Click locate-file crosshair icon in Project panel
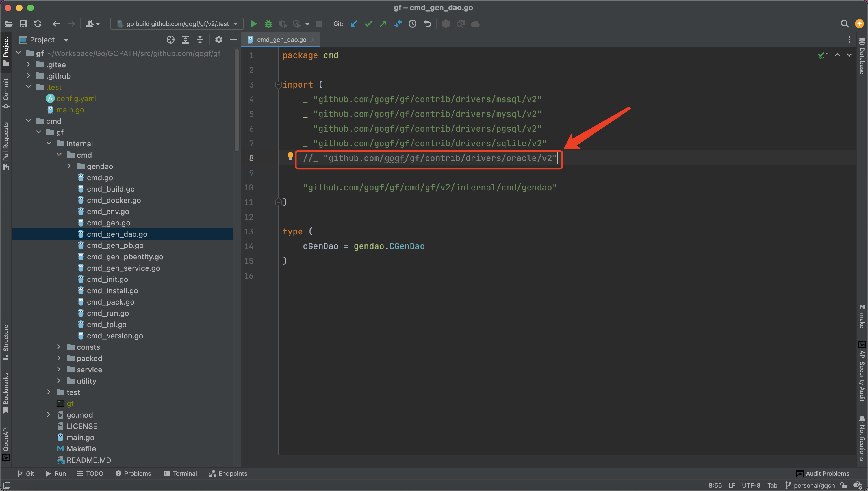868x491 pixels. tap(171, 40)
